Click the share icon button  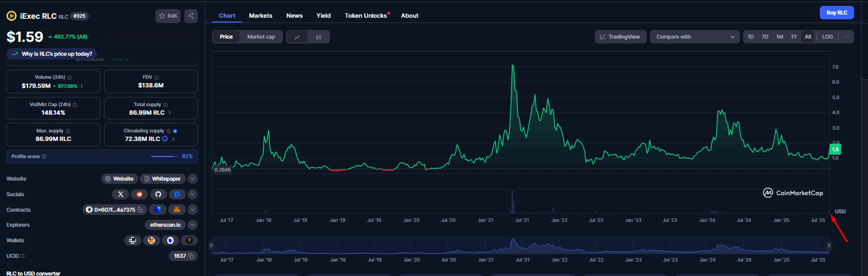click(x=191, y=16)
